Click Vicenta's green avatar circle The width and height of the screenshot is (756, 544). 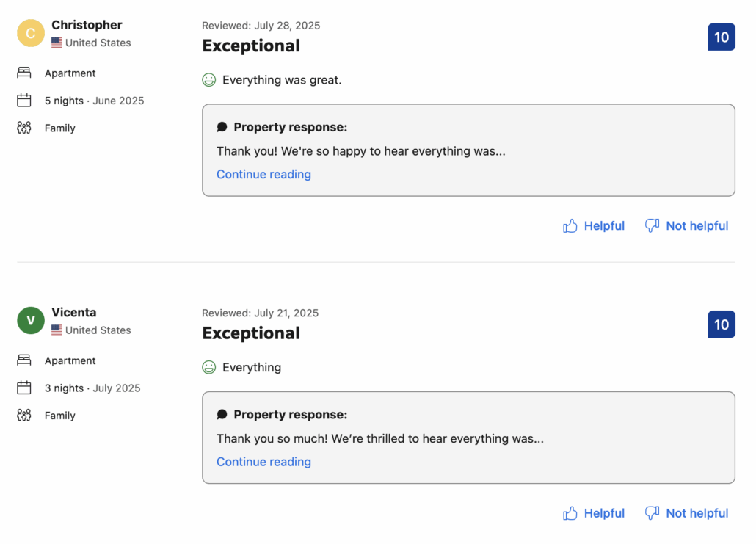click(31, 320)
